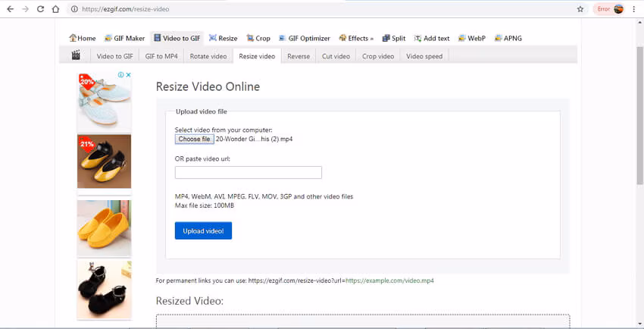Viewport: 644px width, 329px height.
Task: Open the example.com/video.mp4 link
Action: click(389, 281)
